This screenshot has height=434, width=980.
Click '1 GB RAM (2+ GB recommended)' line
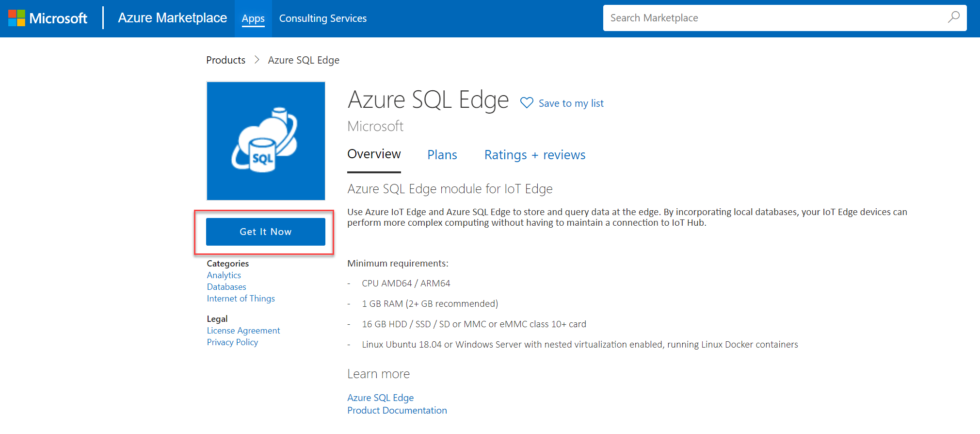(430, 304)
